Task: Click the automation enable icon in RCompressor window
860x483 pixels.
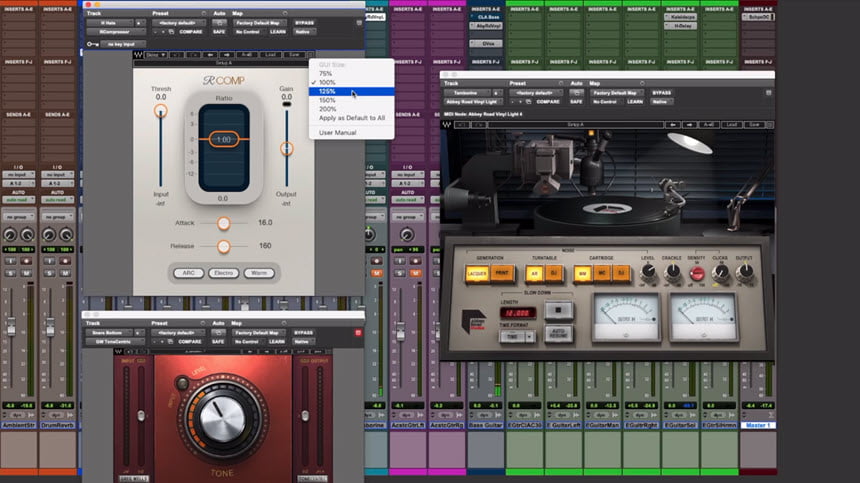Action: point(219,23)
